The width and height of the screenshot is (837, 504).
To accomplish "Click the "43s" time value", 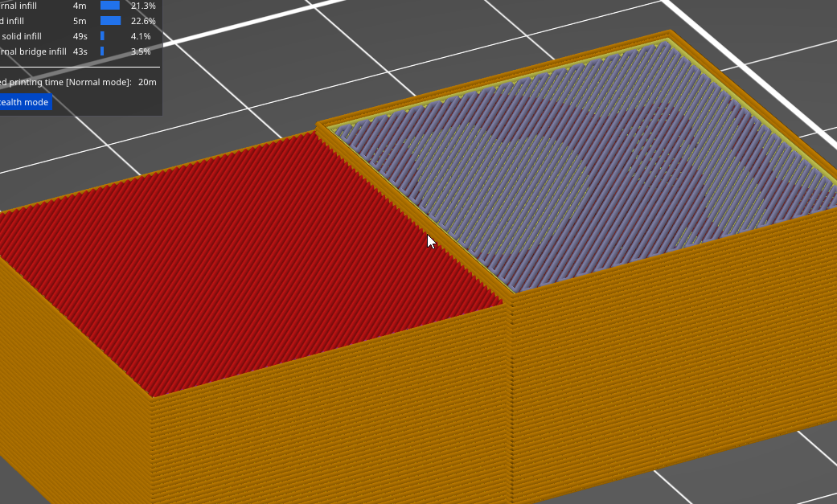I will pyautogui.click(x=80, y=51).
